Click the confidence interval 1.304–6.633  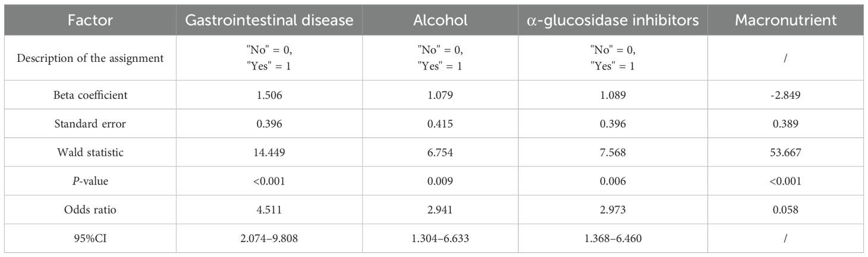coord(441,239)
